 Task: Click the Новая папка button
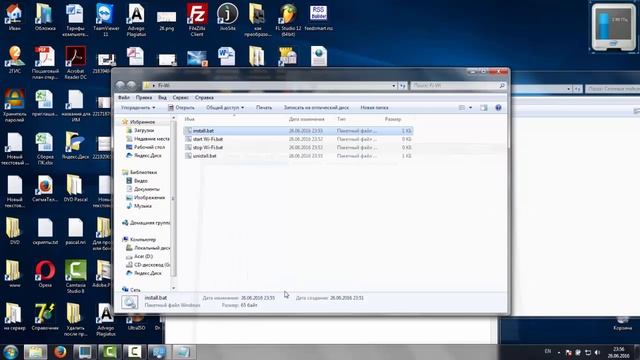(374, 108)
